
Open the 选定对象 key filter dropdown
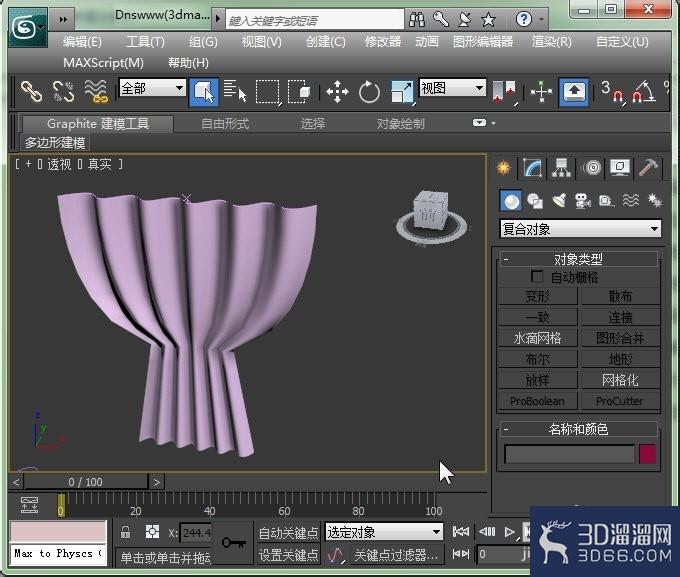pyautogui.click(x=384, y=532)
